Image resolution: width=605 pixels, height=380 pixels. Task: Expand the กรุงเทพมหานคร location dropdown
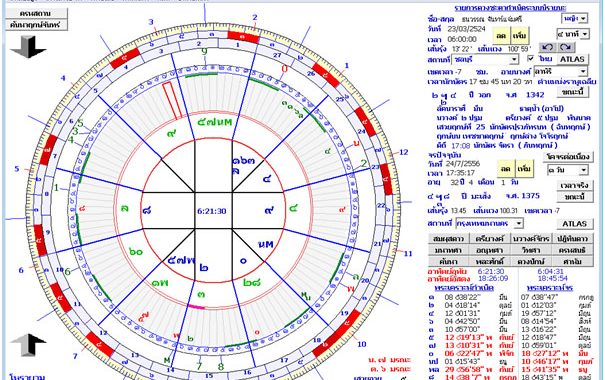489,223
